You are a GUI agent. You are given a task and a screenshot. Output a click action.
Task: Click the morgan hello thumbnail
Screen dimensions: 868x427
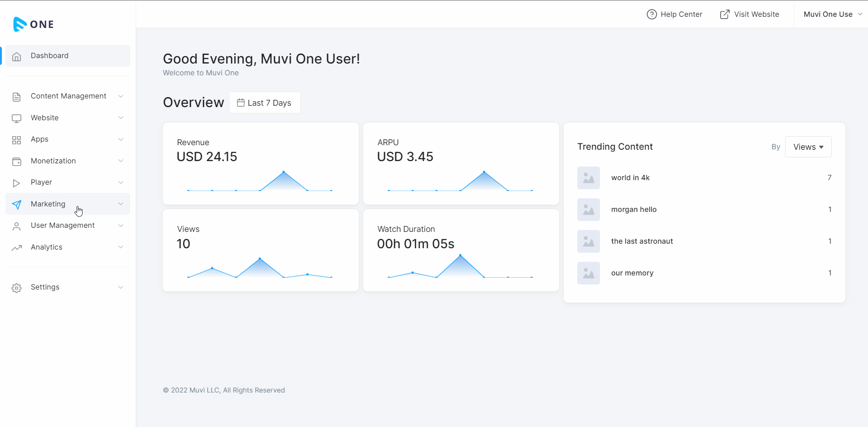(588, 210)
